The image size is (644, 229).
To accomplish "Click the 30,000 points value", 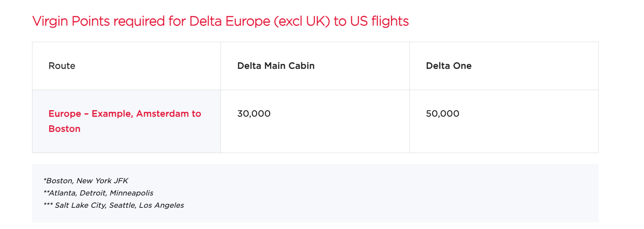I will 254,114.
